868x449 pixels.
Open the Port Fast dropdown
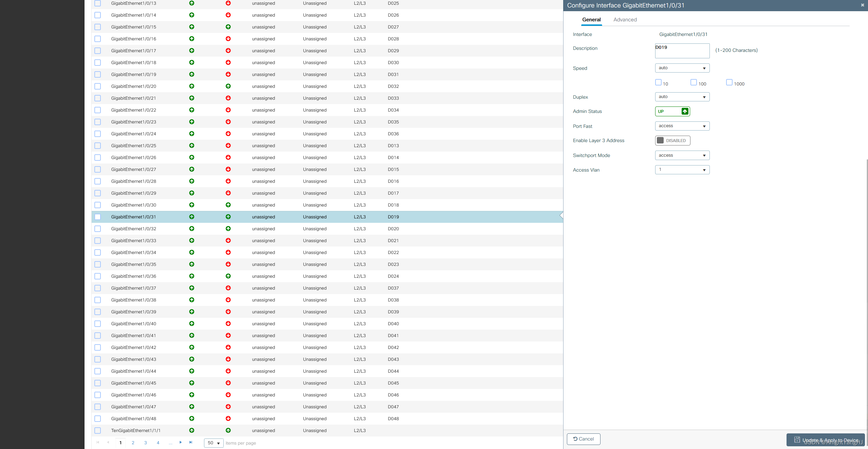point(682,126)
